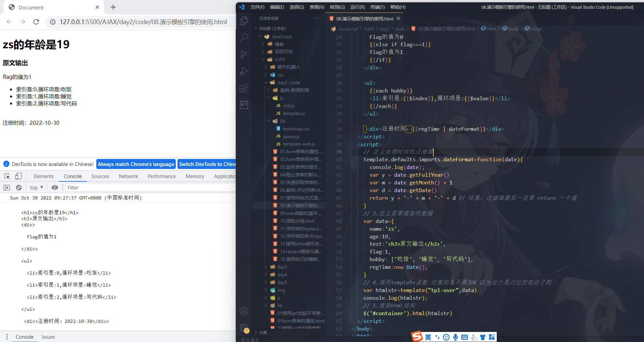Open the Explorer view in VS Code activity bar

pos(244,21)
